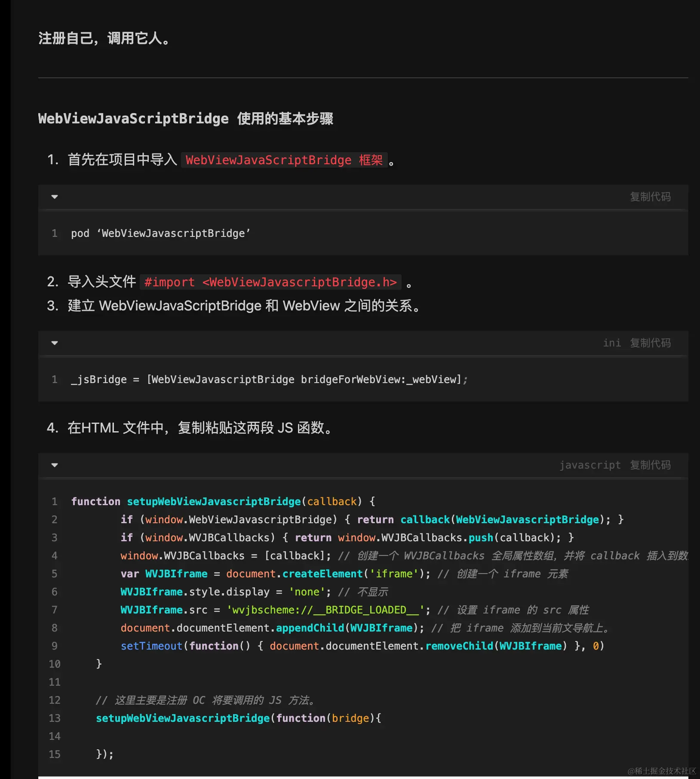The width and height of the screenshot is (700, 779).
Task: Click the code line starting '_jsBridge = [WebViewJavascriptBridge'
Action: pos(269,380)
